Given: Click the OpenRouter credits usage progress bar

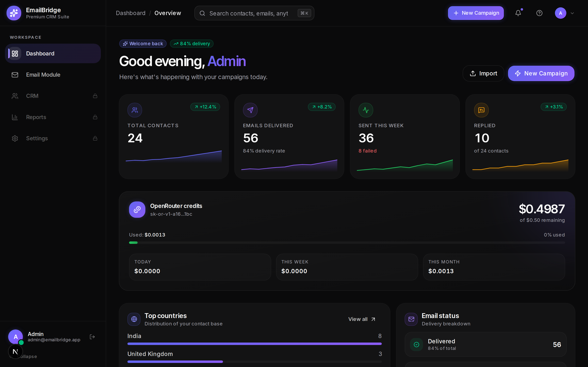Looking at the screenshot, I should [347, 242].
